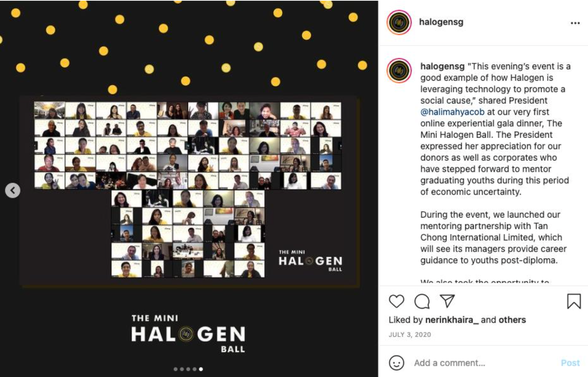Open the emoji picker smiley icon
The image size is (588, 377).
[x=396, y=363]
